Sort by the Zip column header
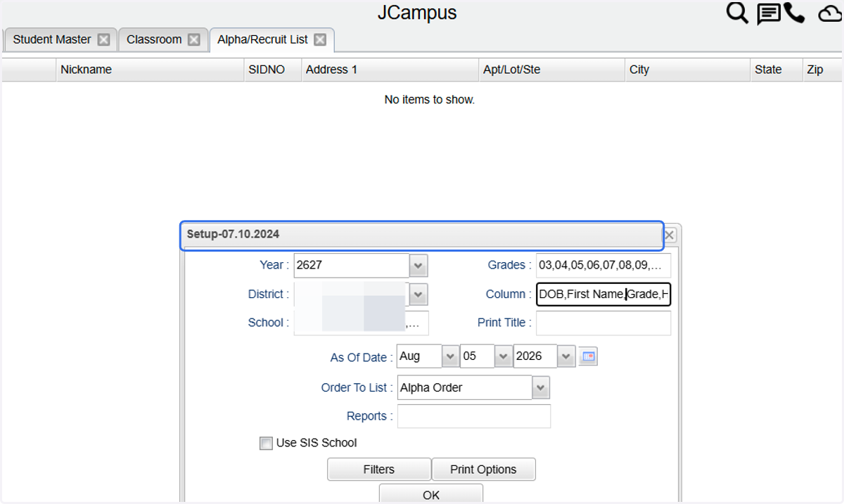 pyautogui.click(x=822, y=70)
